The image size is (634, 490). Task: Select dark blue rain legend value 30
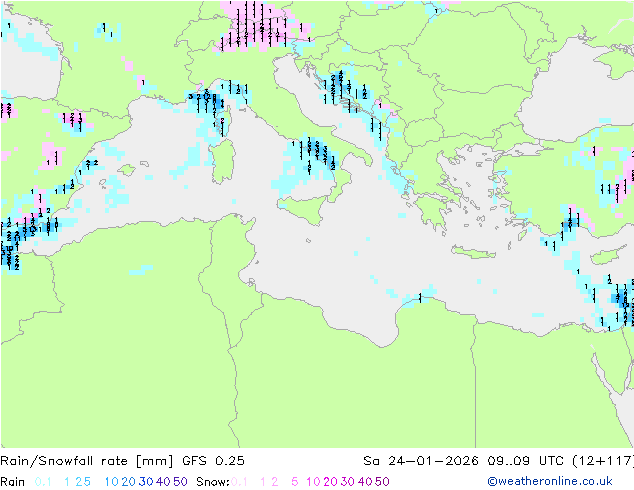point(146,482)
